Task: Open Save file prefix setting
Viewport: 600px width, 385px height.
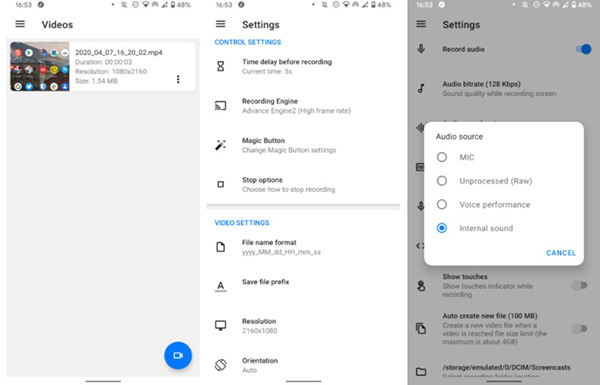Action: click(x=303, y=286)
